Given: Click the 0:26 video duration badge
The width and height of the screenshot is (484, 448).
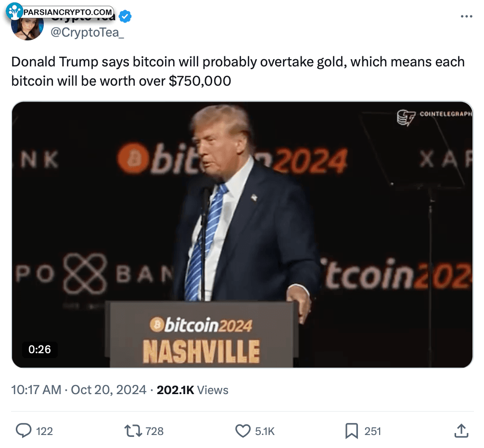Looking at the screenshot, I should 39,349.
